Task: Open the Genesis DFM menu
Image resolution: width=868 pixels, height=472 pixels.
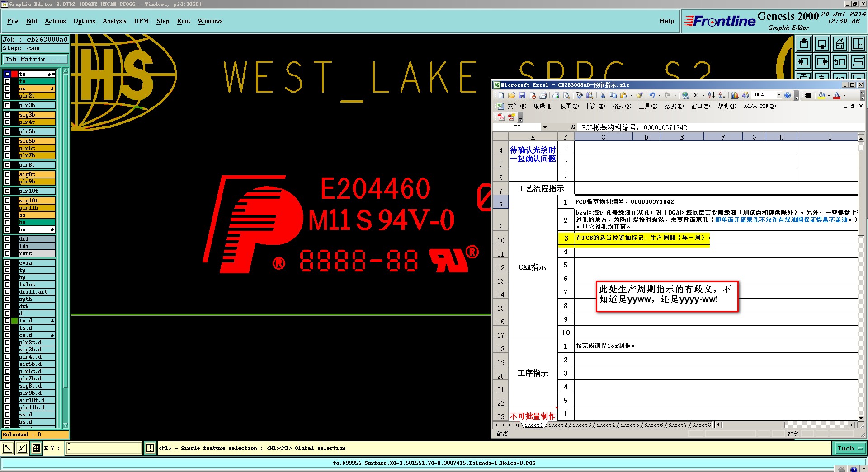Action: [x=142, y=21]
